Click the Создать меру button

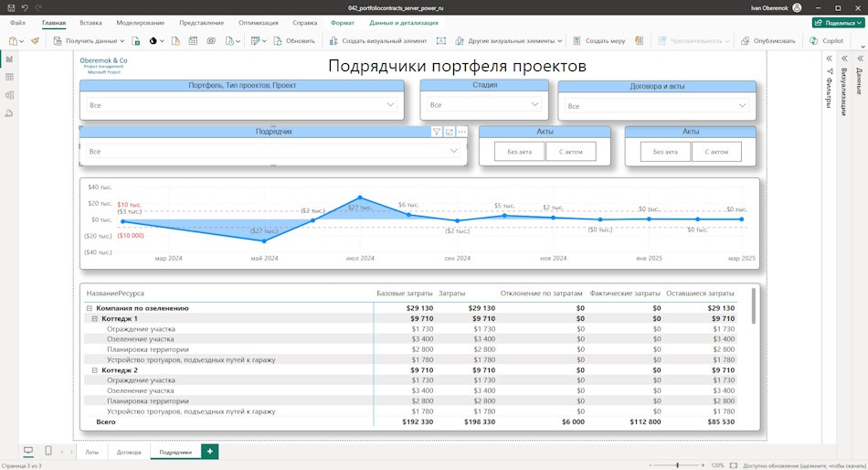click(x=599, y=41)
